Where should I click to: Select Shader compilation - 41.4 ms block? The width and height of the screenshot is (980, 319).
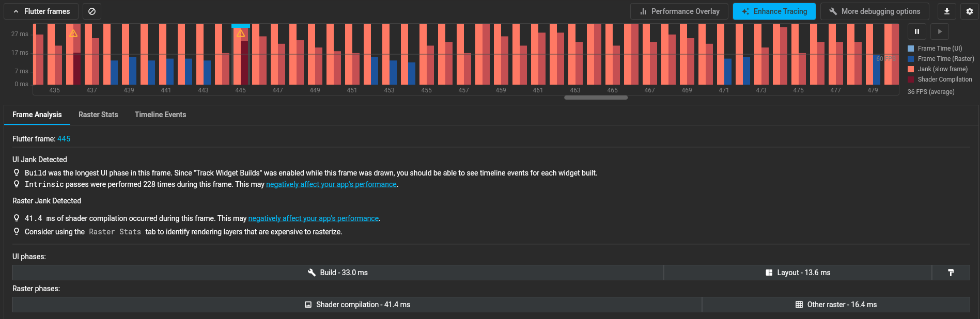tap(357, 305)
